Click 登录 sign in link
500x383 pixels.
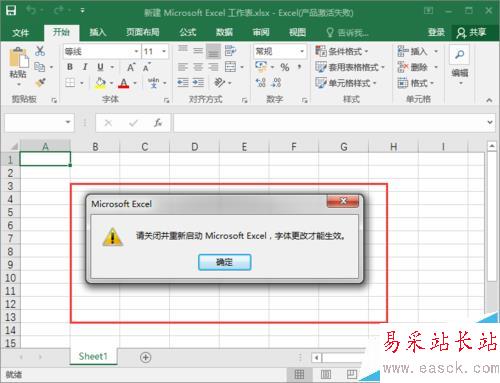click(436, 32)
